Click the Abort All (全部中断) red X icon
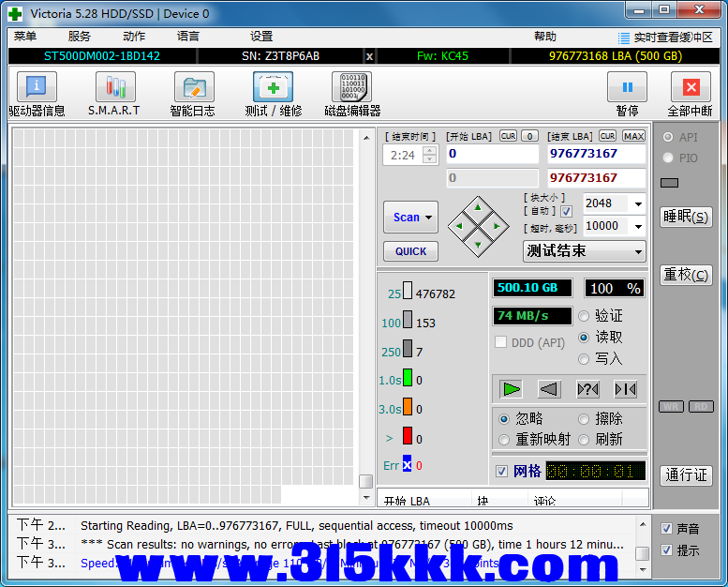Image resolution: width=728 pixels, height=587 pixels. pyautogui.click(x=691, y=87)
